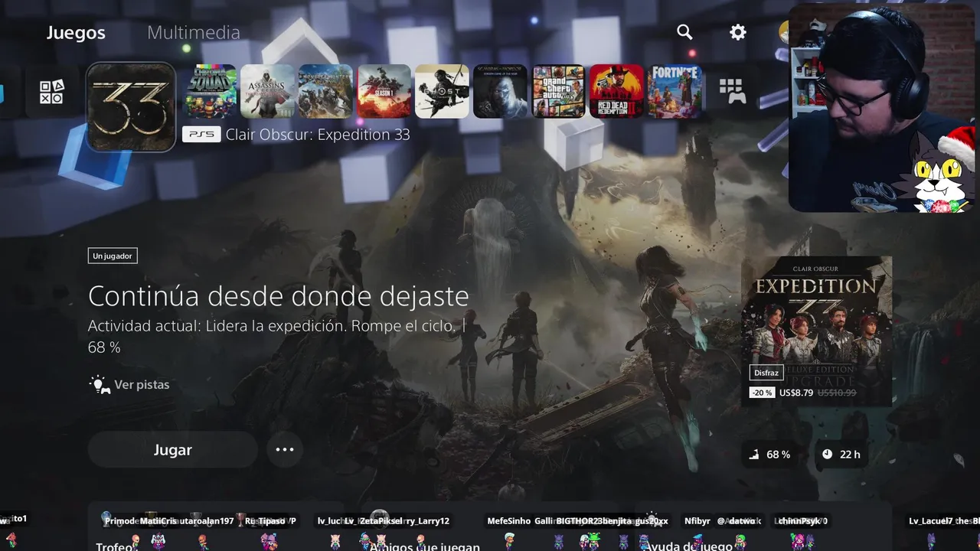Select the Assassin's Creed game tile
The height and width of the screenshot is (551, 980).
coord(268,91)
